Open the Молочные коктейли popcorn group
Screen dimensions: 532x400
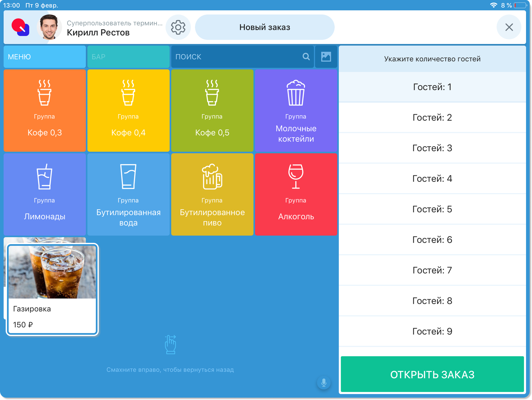point(296,110)
